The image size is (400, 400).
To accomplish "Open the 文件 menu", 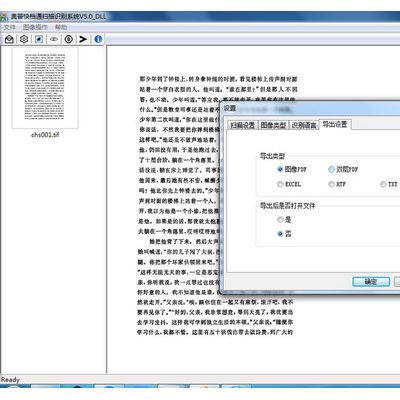I will click(x=10, y=27).
